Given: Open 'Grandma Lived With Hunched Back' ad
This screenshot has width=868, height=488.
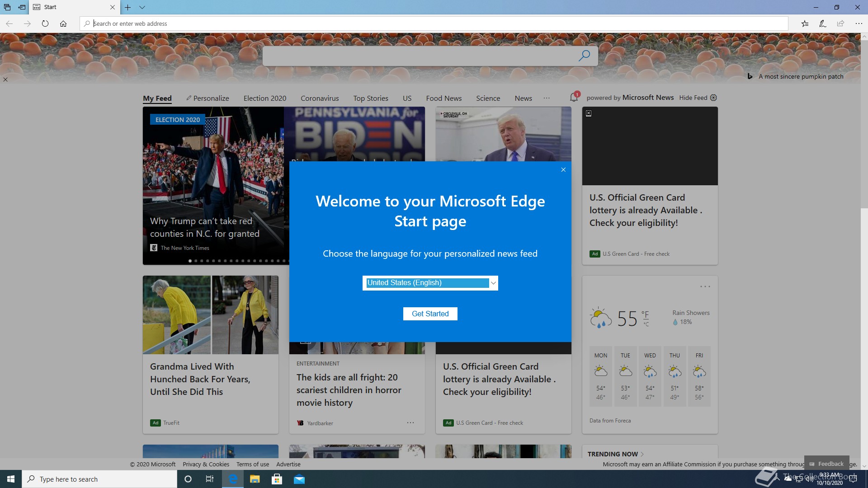Looking at the screenshot, I should click(200, 379).
